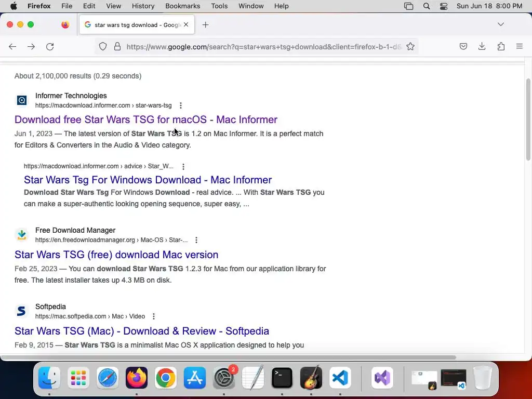Open Google Chrome from the Dock
Viewport: 532px width, 399px height.
tap(166, 378)
